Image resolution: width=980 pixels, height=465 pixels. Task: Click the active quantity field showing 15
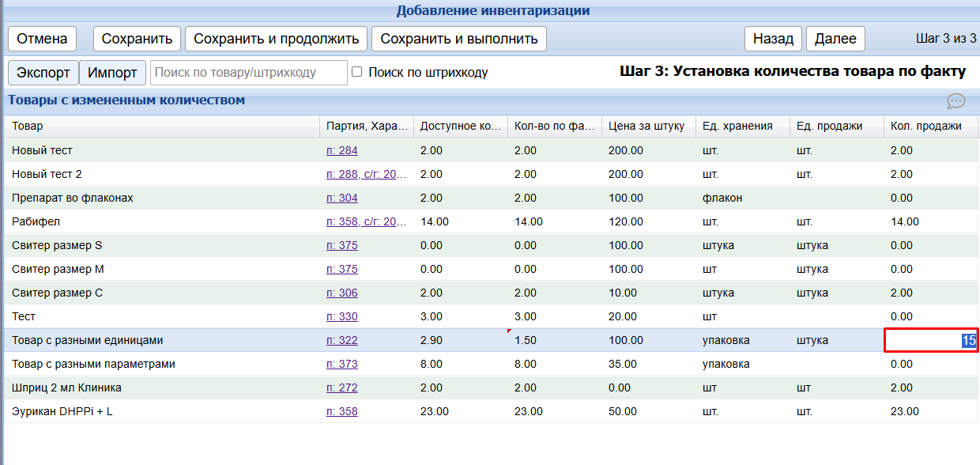pyautogui.click(x=930, y=340)
